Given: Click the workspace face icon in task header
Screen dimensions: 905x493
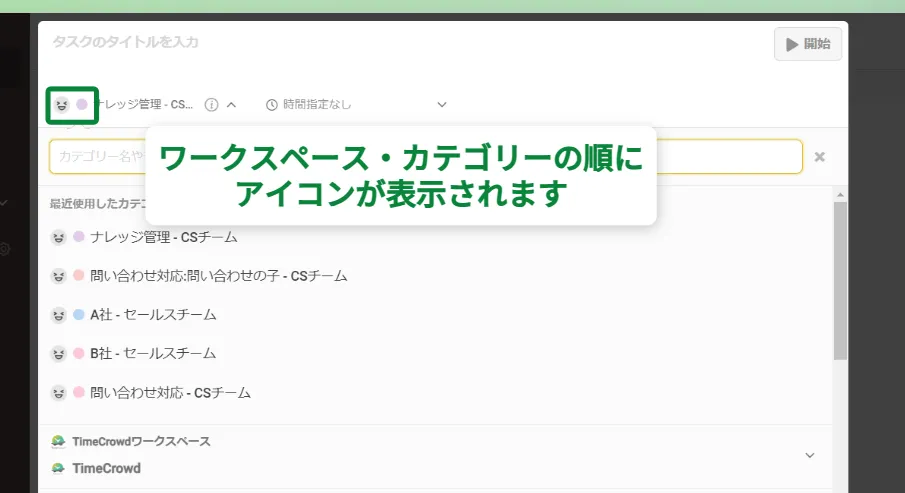Looking at the screenshot, I should pyautogui.click(x=61, y=104).
